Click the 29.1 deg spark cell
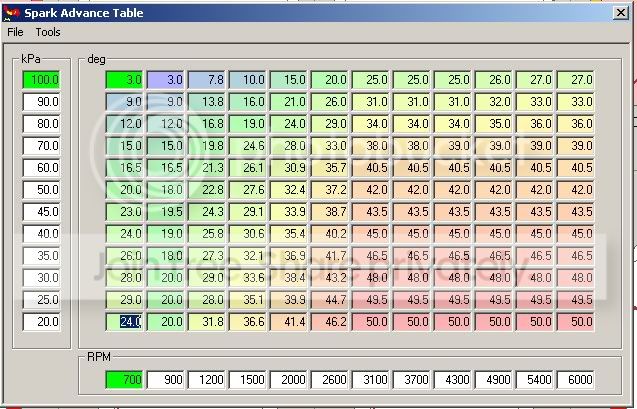The image size is (637, 409). pyautogui.click(x=247, y=212)
